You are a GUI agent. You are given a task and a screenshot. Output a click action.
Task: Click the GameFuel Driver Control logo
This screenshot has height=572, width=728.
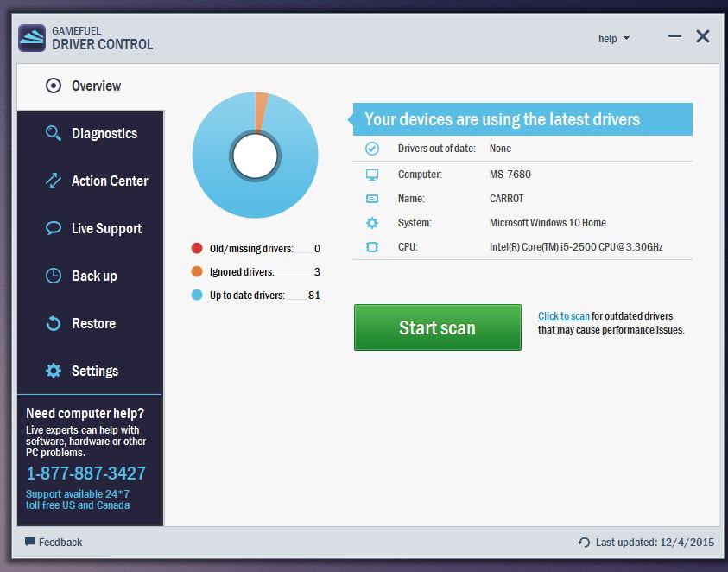[x=32, y=37]
